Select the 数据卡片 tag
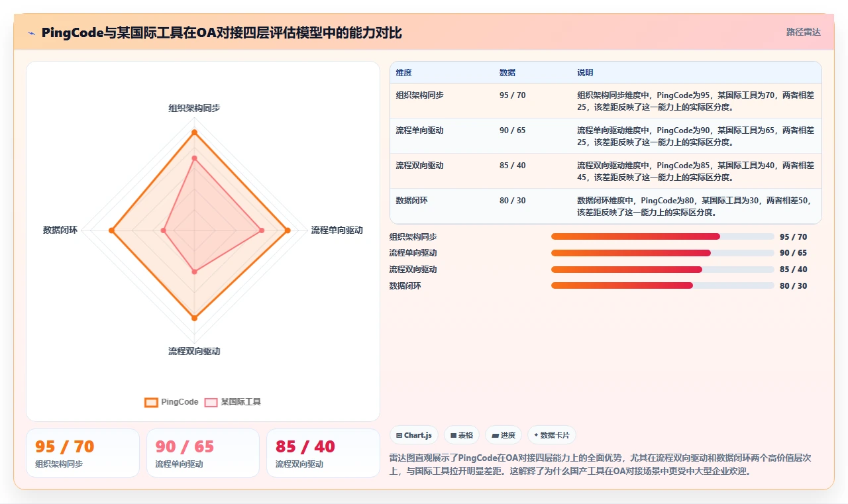848x504 pixels. tap(552, 435)
